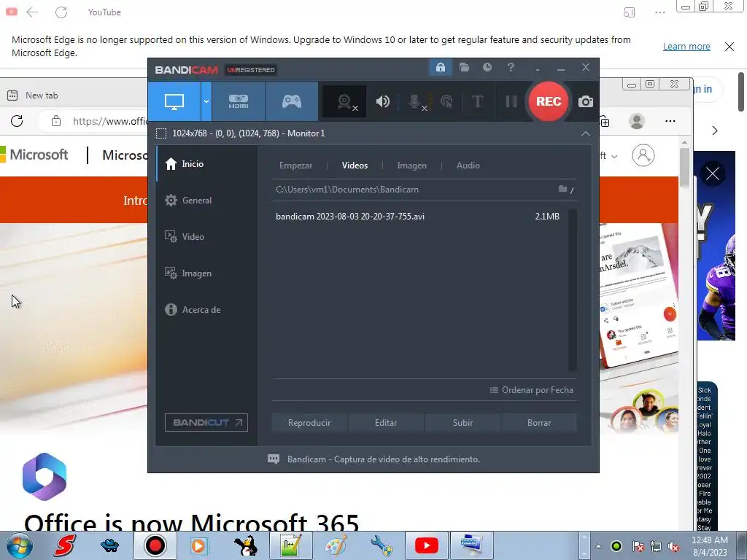Click the Borrar button
The height and width of the screenshot is (560, 747).
[539, 423]
